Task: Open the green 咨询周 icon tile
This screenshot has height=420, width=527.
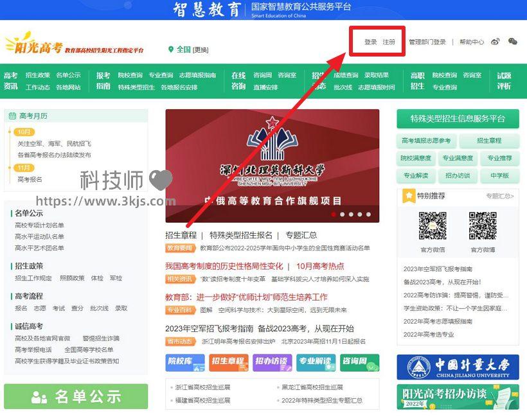Action: (x=360, y=363)
